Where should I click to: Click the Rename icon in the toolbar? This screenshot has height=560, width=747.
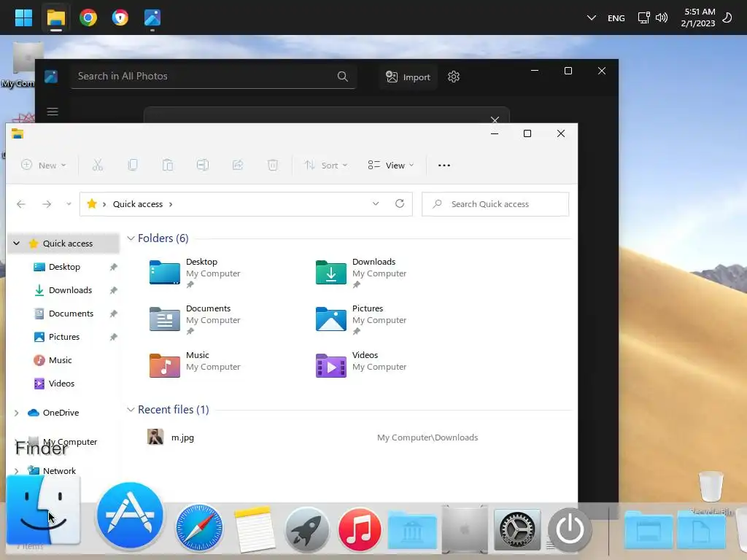203,166
